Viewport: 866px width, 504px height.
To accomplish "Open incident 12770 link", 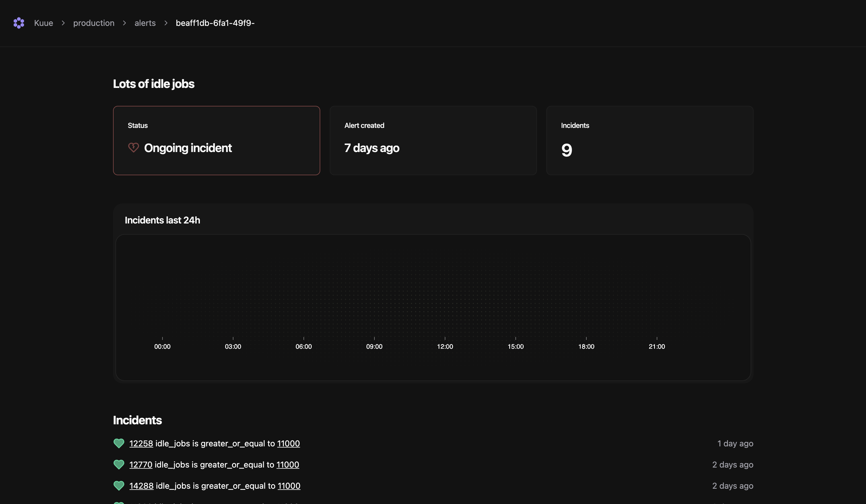I will tap(140, 464).
